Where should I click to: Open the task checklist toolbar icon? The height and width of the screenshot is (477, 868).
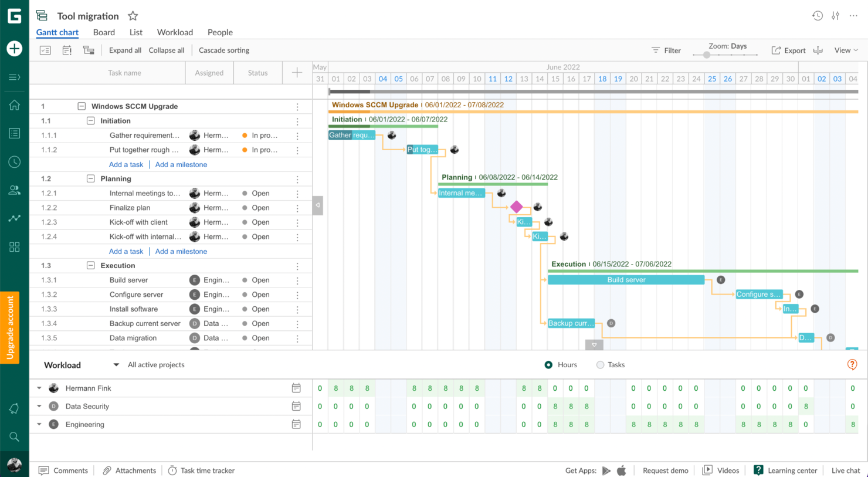[x=45, y=50]
